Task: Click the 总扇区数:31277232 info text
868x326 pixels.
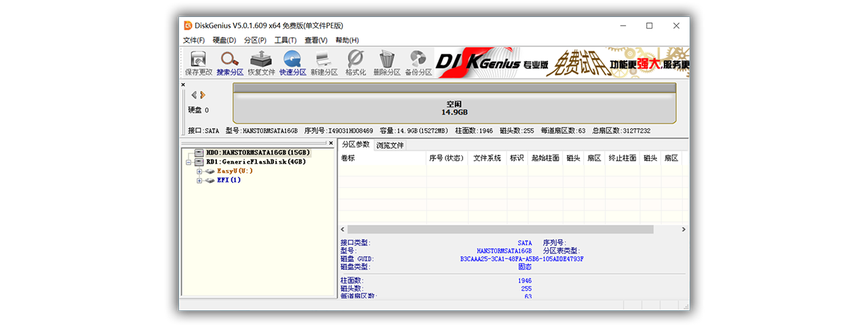Action: 620,130
